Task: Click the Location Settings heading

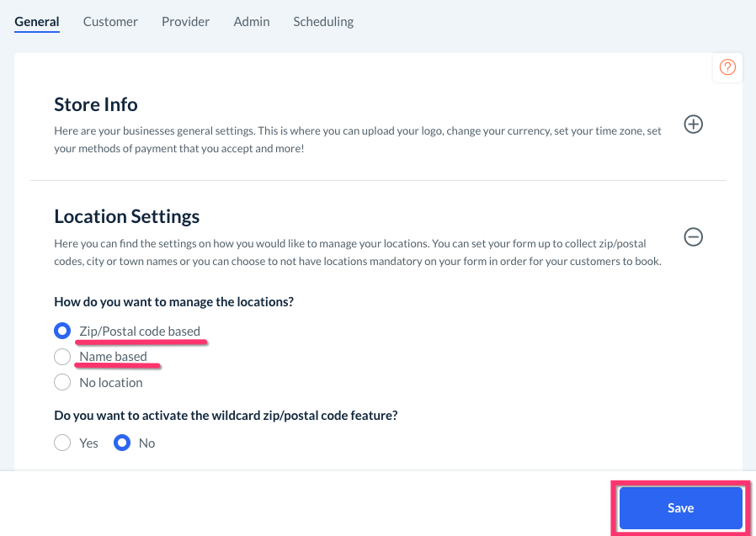Action: point(126,216)
